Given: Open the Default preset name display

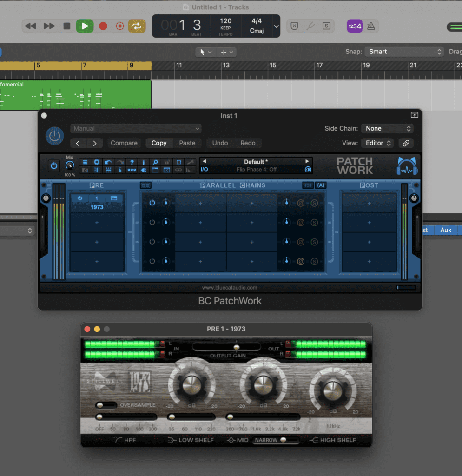Looking at the screenshot, I should [x=256, y=162].
